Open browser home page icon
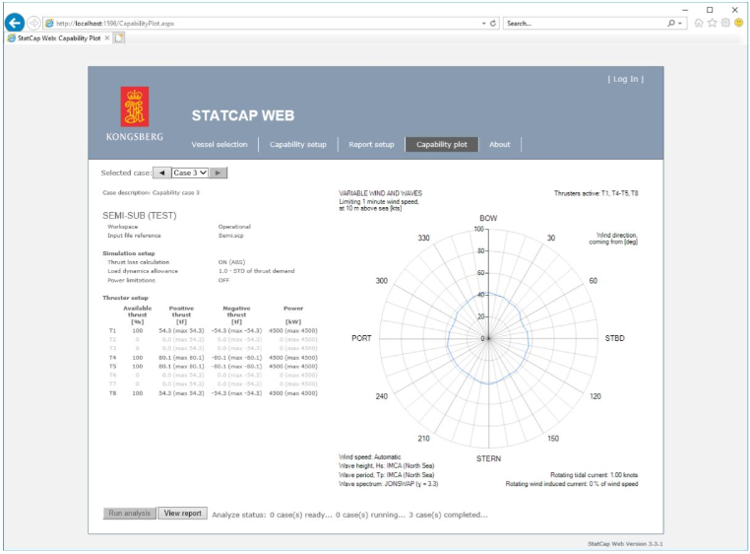This screenshot has height=554, width=750. pos(699,23)
